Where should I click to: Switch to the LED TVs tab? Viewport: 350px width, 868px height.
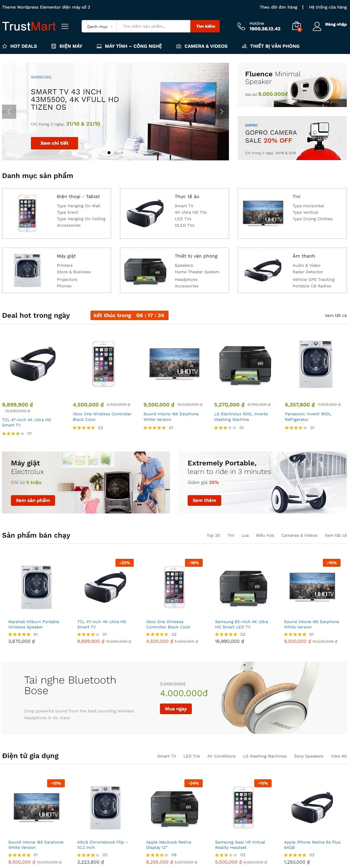(191, 756)
